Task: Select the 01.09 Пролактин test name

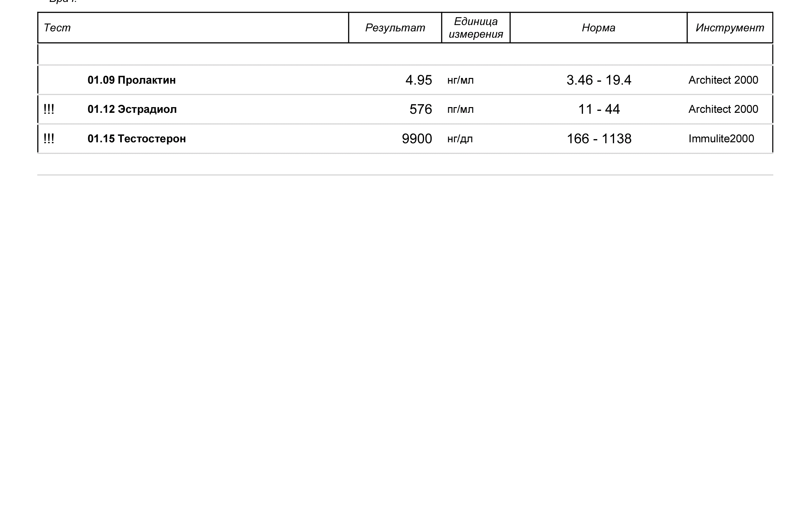Action: tap(132, 80)
